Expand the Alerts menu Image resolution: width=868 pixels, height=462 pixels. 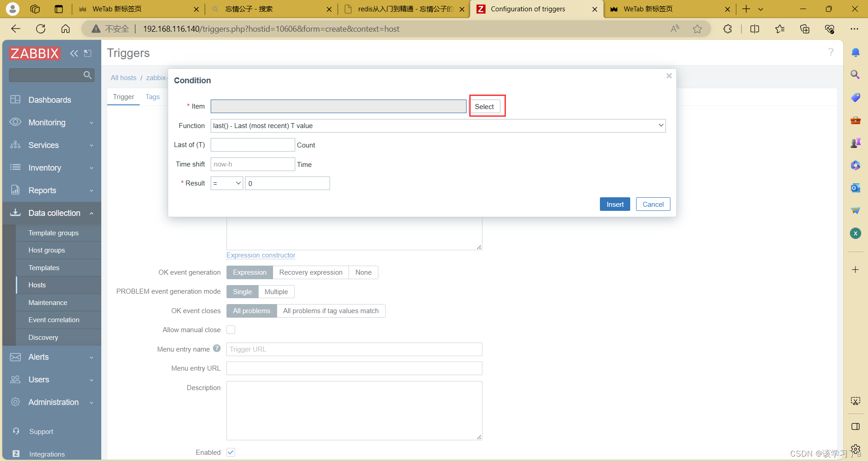click(x=52, y=357)
